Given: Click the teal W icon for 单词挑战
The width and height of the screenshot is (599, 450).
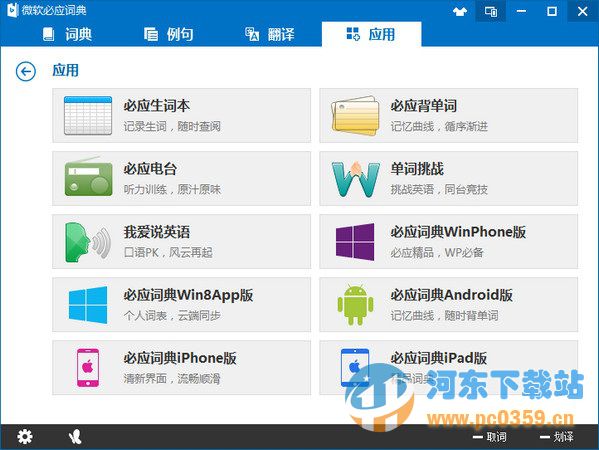Looking at the screenshot, I should [356, 179].
